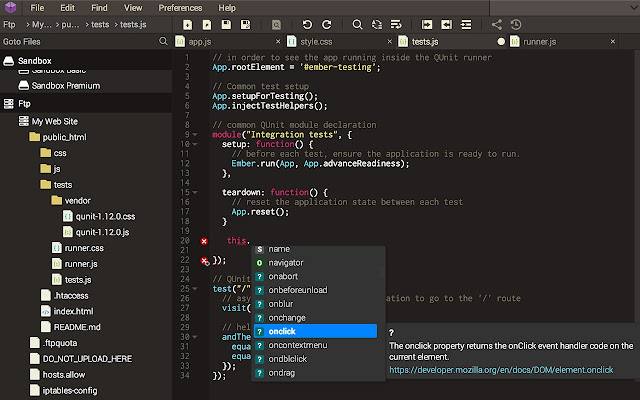Click the error marker on line 20
Image resolution: width=640 pixels, height=400 pixels.
point(204,241)
